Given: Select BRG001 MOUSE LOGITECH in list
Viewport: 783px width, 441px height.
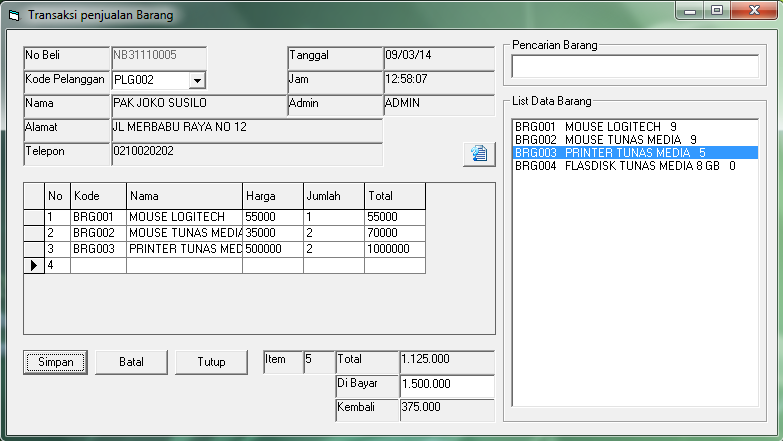Looking at the screenshot, I should [635, 127].
